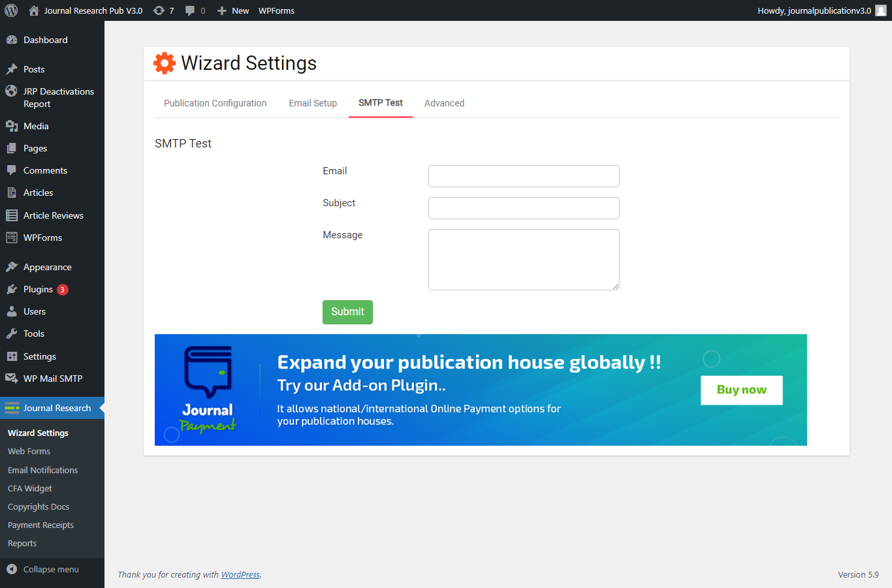Go to the Appearance menu label
This screenshot has width=892, height=588.
pyautogui.click(x=48, y=267)
